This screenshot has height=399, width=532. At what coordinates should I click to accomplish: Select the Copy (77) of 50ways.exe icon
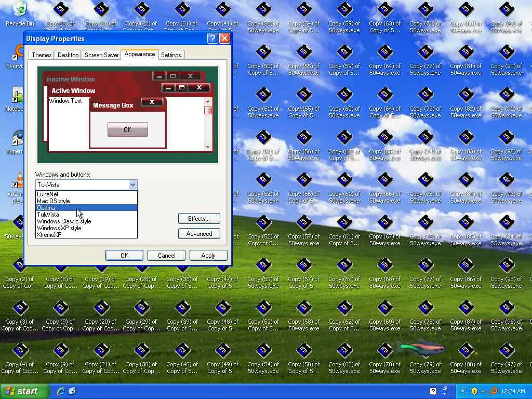425,273
